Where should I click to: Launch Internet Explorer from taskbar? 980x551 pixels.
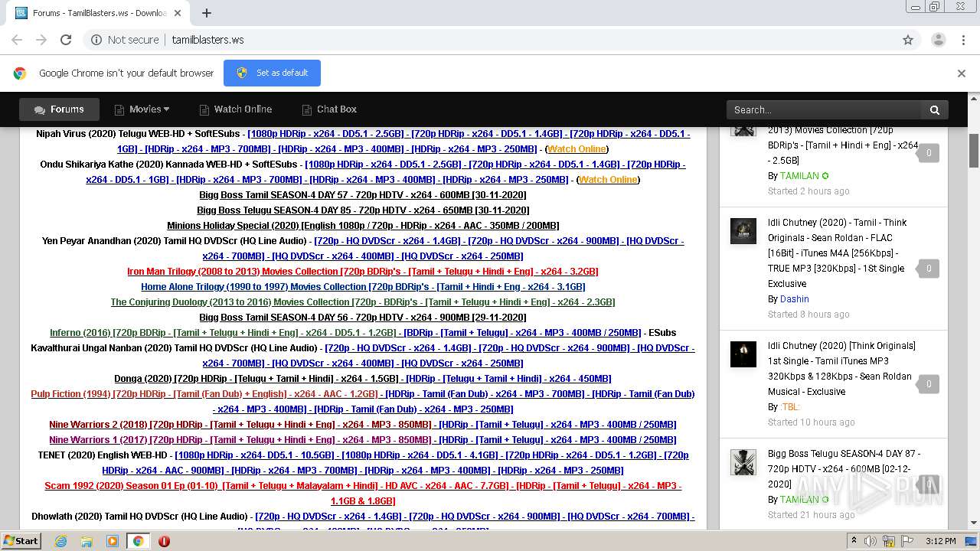tap(61, 541)
